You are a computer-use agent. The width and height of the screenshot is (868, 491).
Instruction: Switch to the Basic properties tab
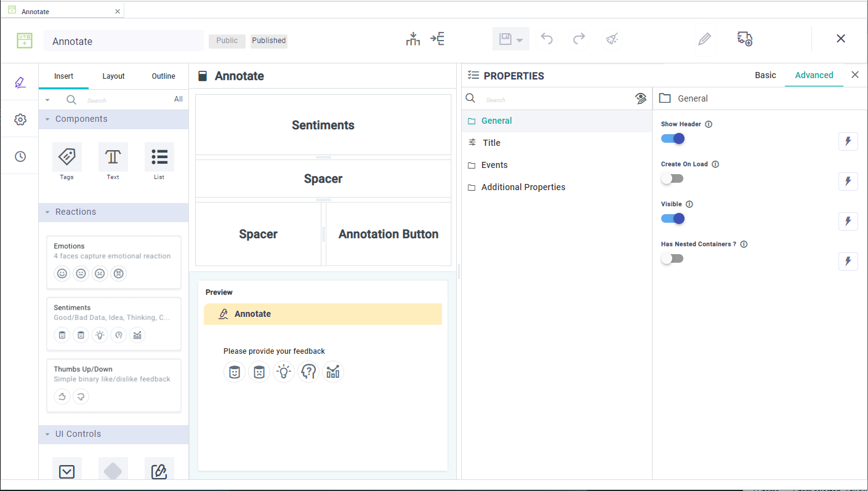click(x=765, y=75)
